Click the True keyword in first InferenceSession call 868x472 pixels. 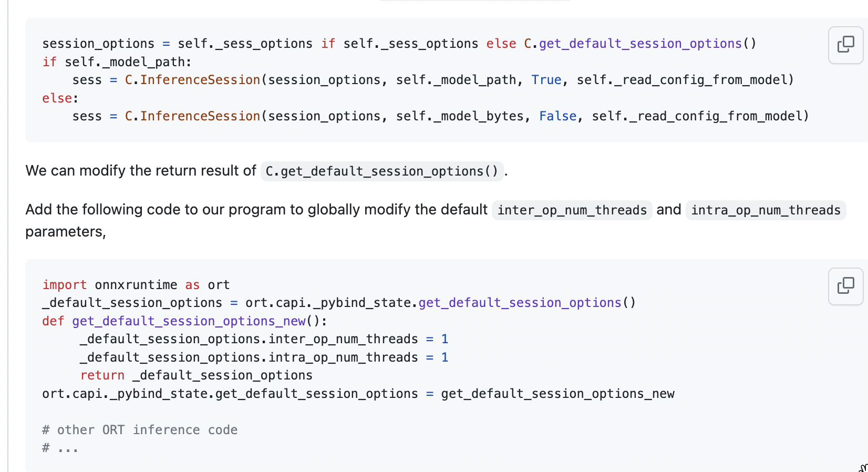[546, 80]
